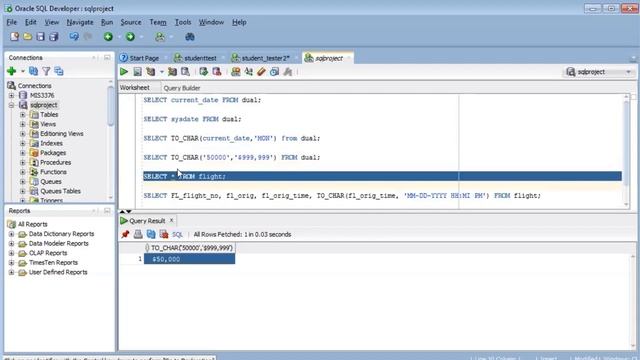
Task: Open the File menu
Action: click(x=11, y=22)
